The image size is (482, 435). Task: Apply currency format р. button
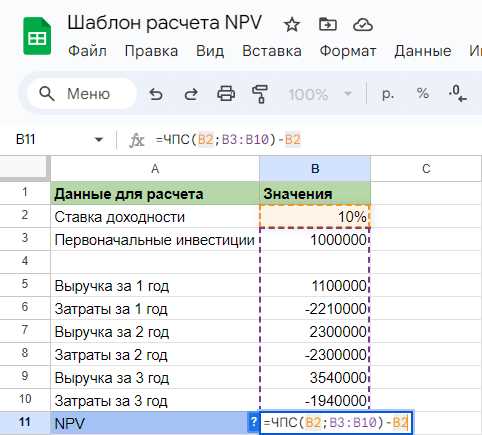[388, 94]
